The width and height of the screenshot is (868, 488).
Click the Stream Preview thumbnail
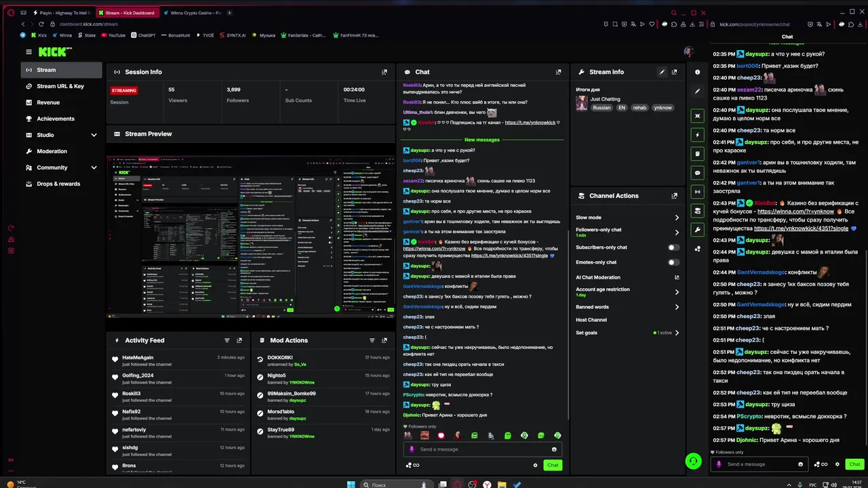pyautogui.click(x=251, y=237)
